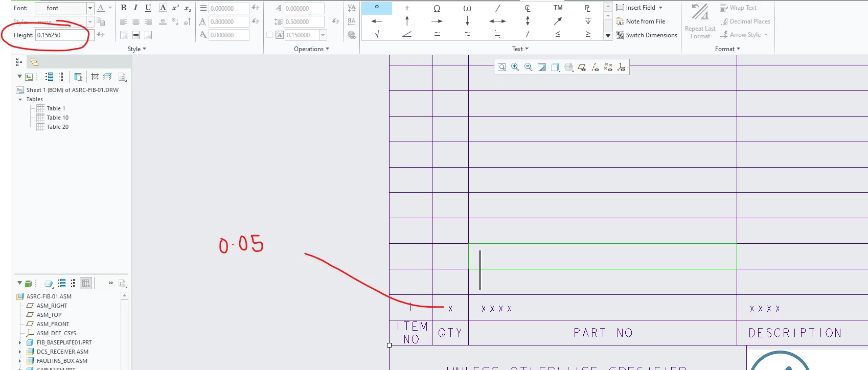The height and width of the screenshot is (370, 868).
Task: Click the text Height input field
Action: (64, 35)
